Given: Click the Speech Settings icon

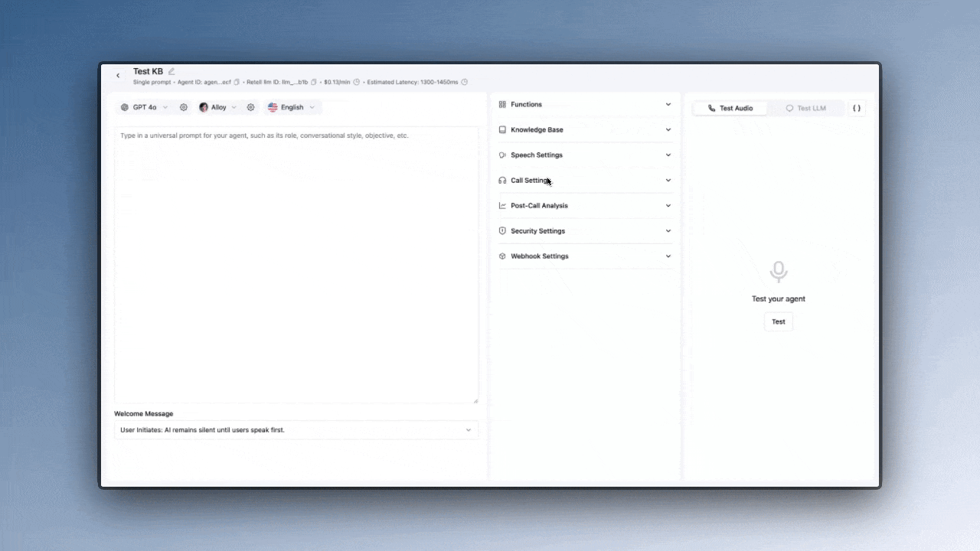Looking at the screenshot, I should (x=502, y=155).
